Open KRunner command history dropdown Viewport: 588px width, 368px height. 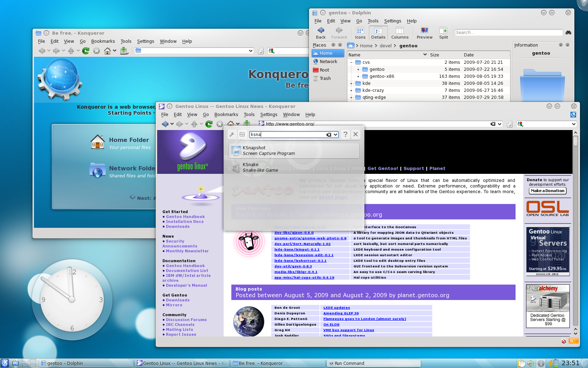pyautogui.click(x=335, y=135)
